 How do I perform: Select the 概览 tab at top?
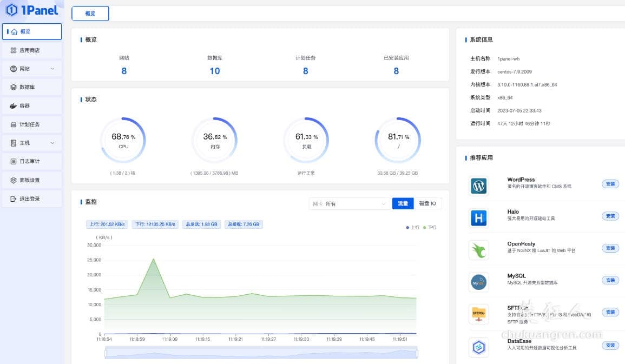click(90, 14)
